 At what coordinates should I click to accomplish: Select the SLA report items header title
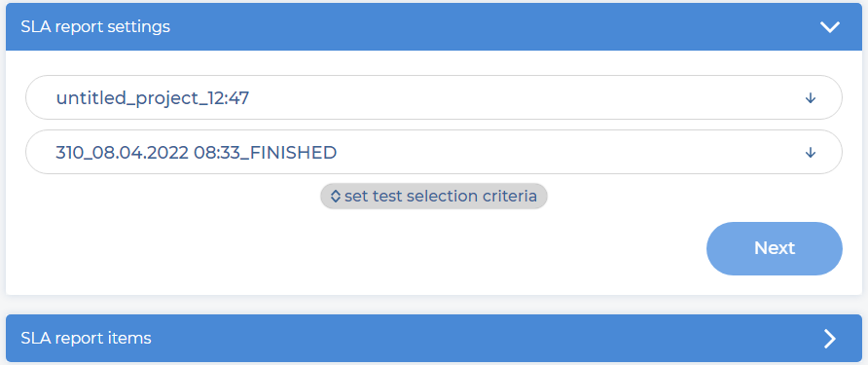(x=86, y=338)
